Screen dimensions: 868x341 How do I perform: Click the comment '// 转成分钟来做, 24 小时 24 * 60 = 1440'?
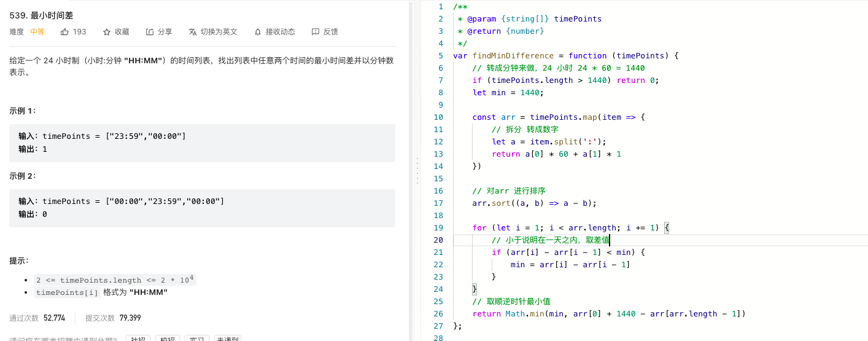559,68
